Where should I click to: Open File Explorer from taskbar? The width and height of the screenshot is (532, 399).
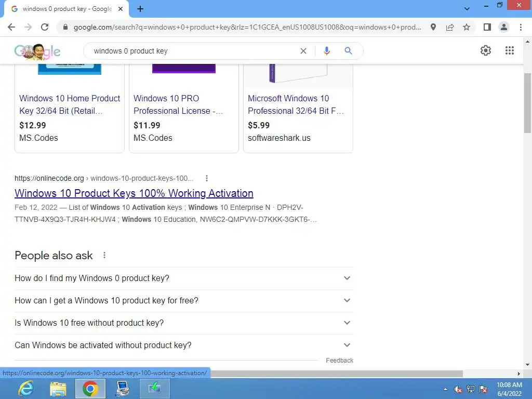coord(58,389)
